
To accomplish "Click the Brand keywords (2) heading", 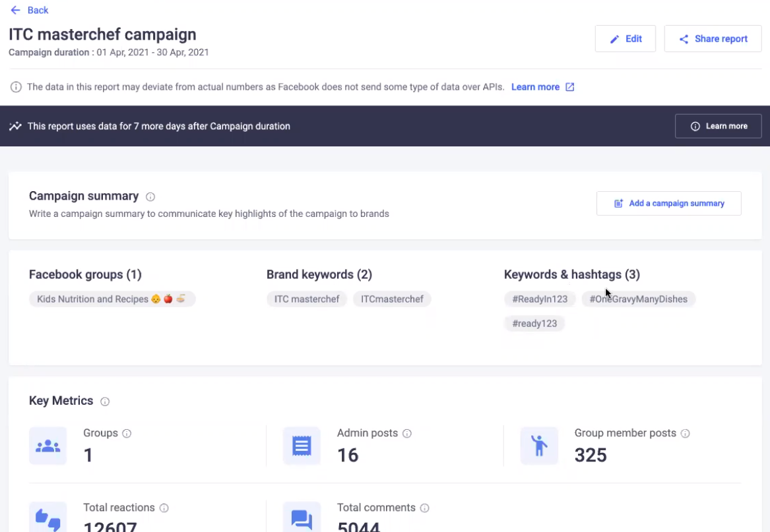I will [x=319, y=274].
